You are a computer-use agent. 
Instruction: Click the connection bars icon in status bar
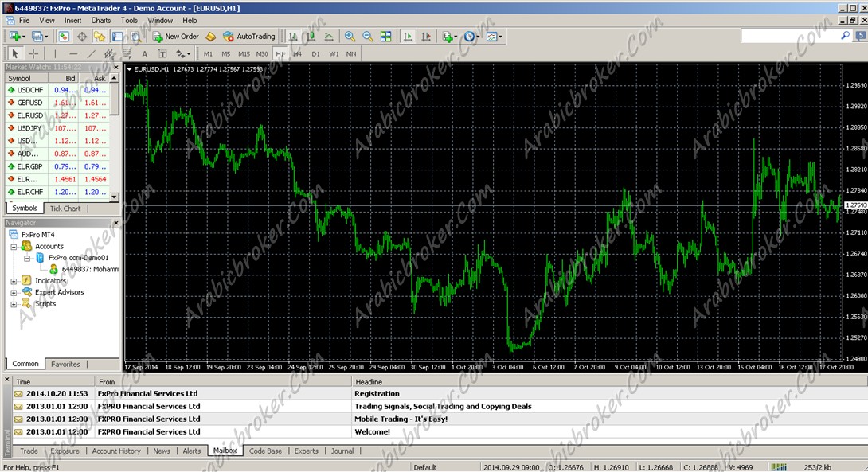click(779, 467)
